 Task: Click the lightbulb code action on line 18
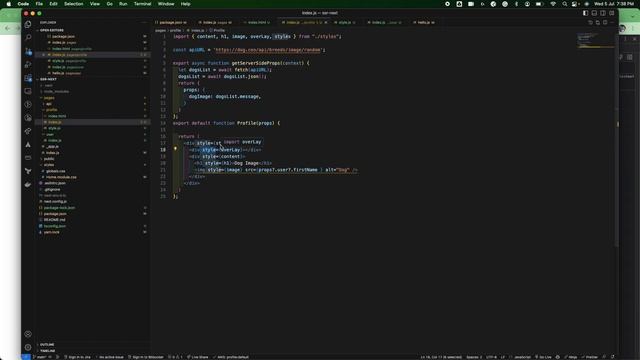coord(176,149)
